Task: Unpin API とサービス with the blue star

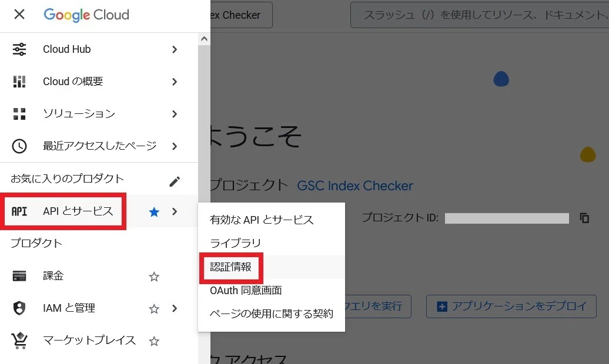Action: pyautogui.click(x=154, y=211)
